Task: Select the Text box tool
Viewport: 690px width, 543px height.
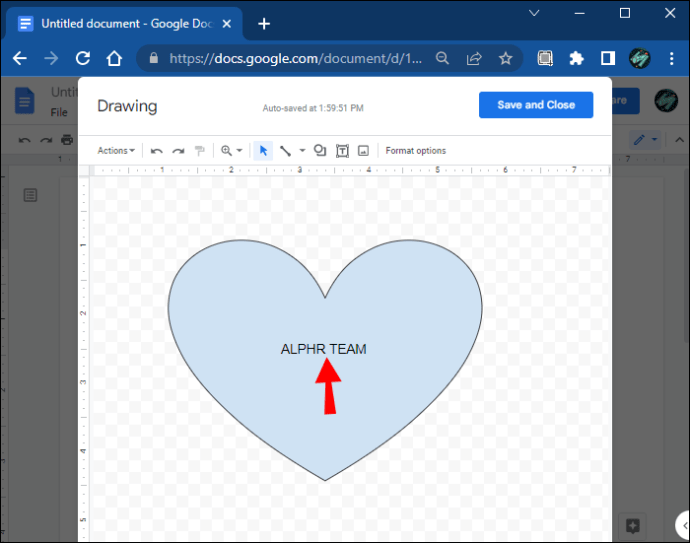Action: click(342, 151)
